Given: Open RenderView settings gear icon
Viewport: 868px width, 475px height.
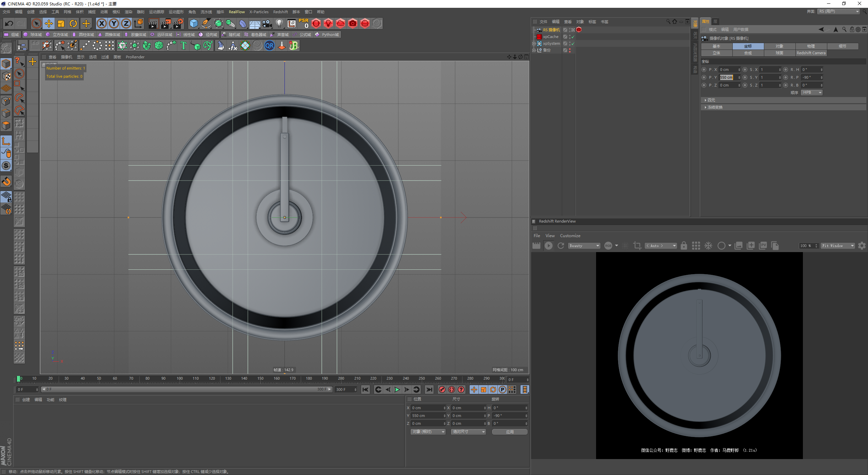Looking at the screenshot, I should tap(862, 246).
